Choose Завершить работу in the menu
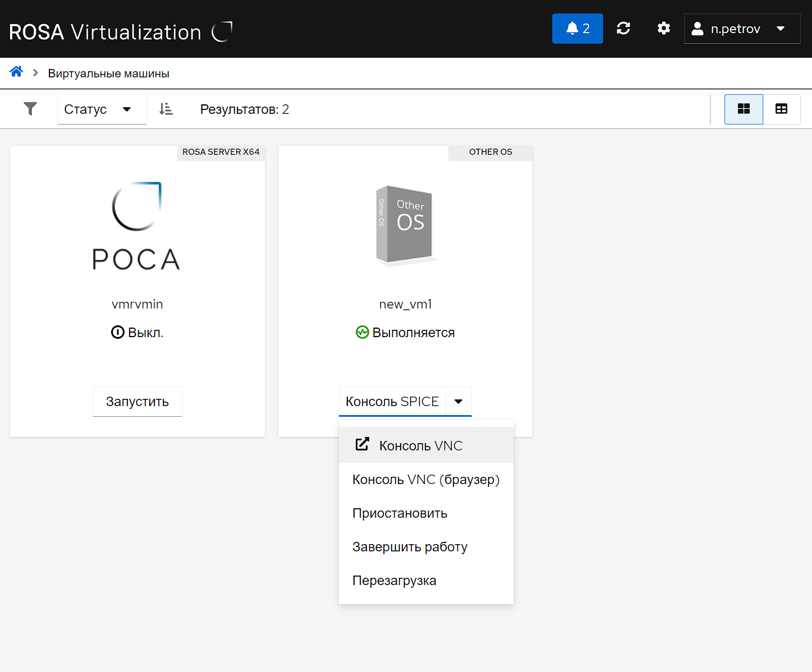812x672 pixels. tap(410, 547)
